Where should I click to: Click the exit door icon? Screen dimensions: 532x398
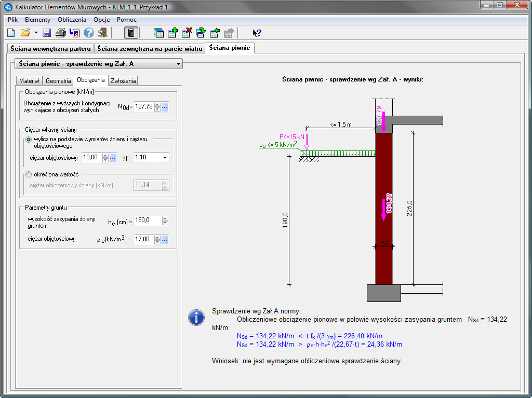pyautogui.click(x=102, y=33)
